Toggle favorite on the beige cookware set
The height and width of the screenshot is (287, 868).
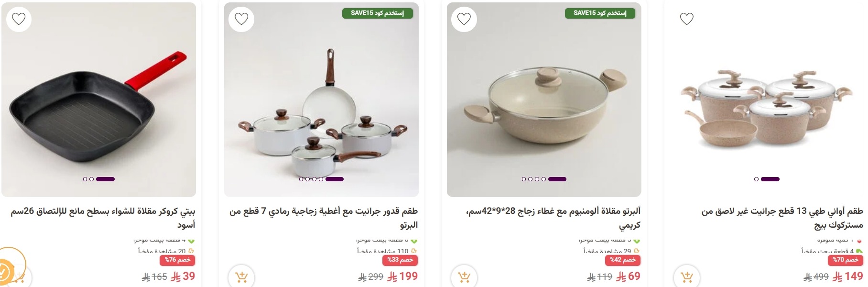coord(687,19)
